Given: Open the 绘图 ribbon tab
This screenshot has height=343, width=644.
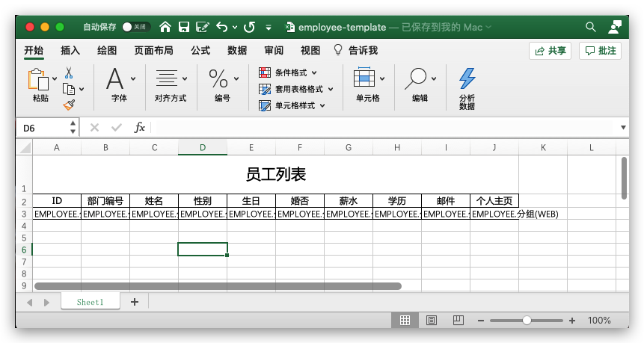Looking at the screenshot, I should (x=107, y=51).
